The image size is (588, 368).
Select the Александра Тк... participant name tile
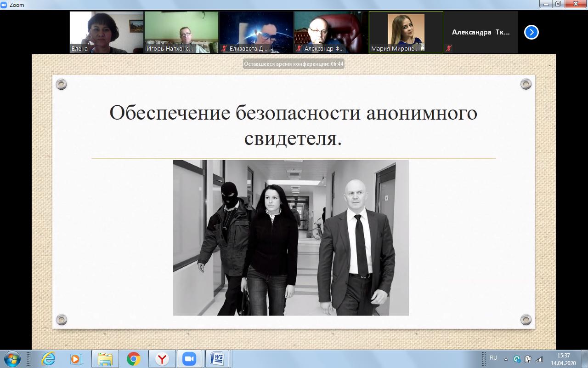(x=481, y=32)
